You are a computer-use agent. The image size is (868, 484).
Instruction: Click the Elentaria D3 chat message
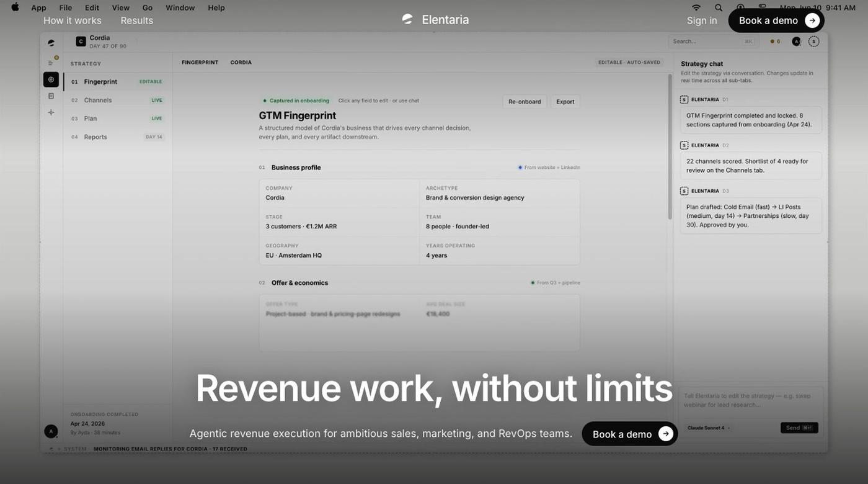(x=751, y=216)
